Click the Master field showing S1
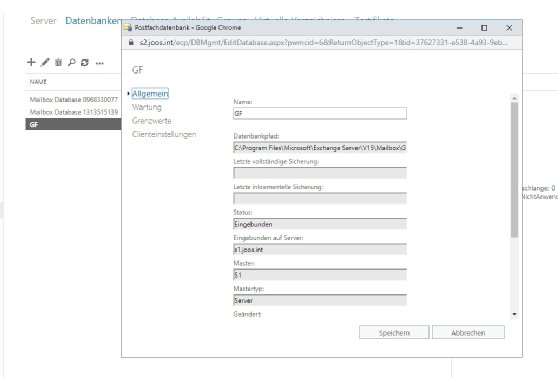This screenshot has height=378, width=558. point(320,275)
